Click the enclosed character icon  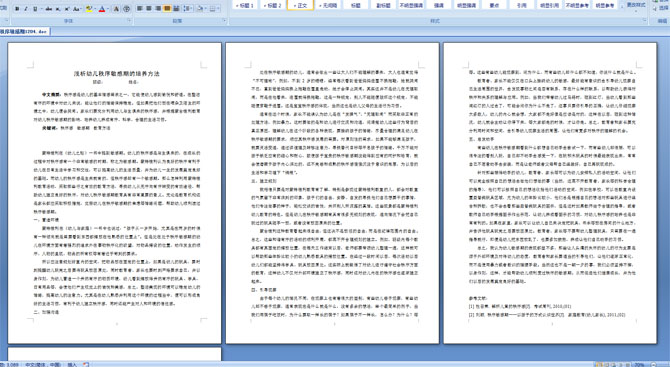(x=126, y=9)
